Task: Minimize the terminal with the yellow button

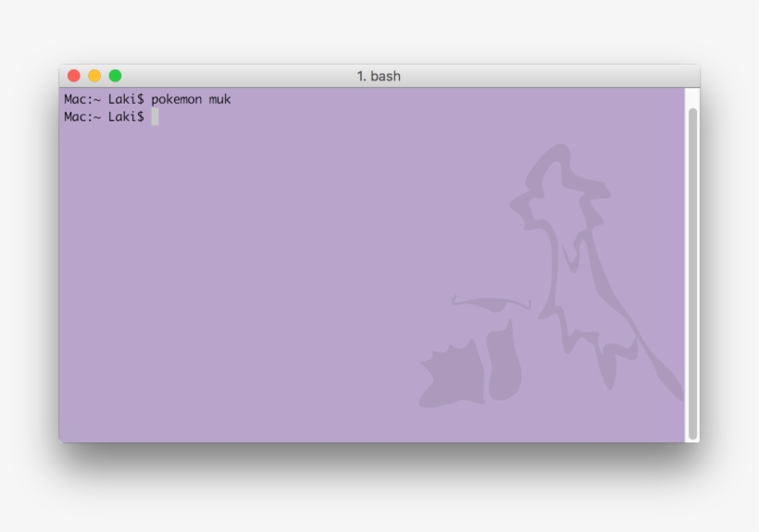Action: [94, 76]
